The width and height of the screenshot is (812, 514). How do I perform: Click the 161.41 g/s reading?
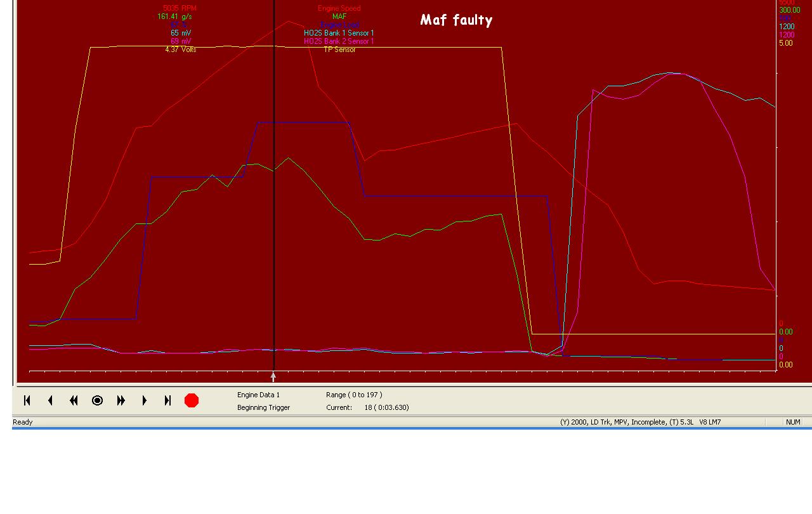point(174,16)
